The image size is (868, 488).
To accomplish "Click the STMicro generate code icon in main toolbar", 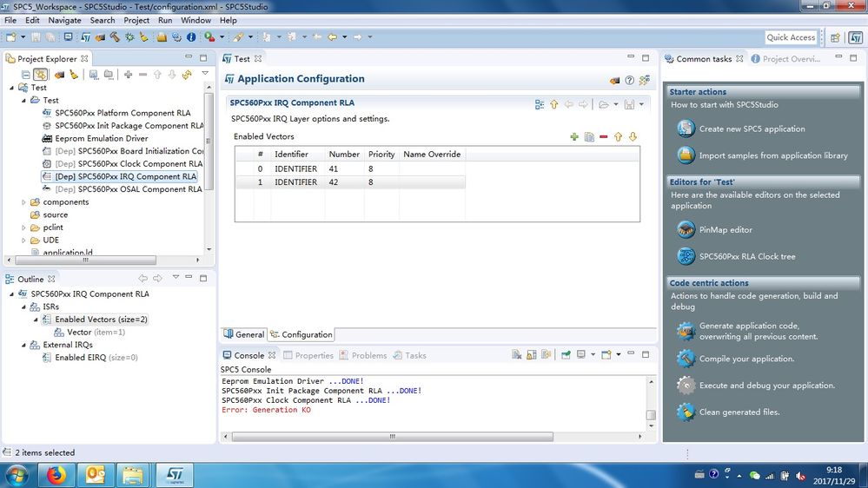I will pos(85,37).
